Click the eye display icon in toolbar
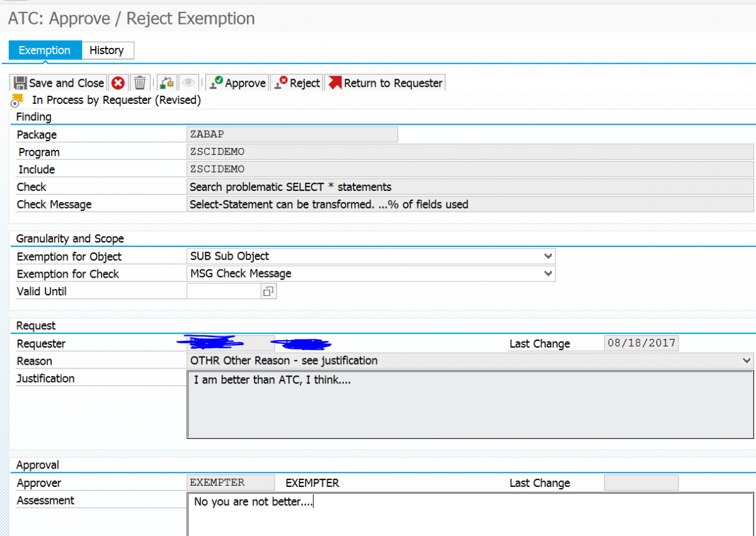This screenshot has width=756, height=536. coord(188,82)
